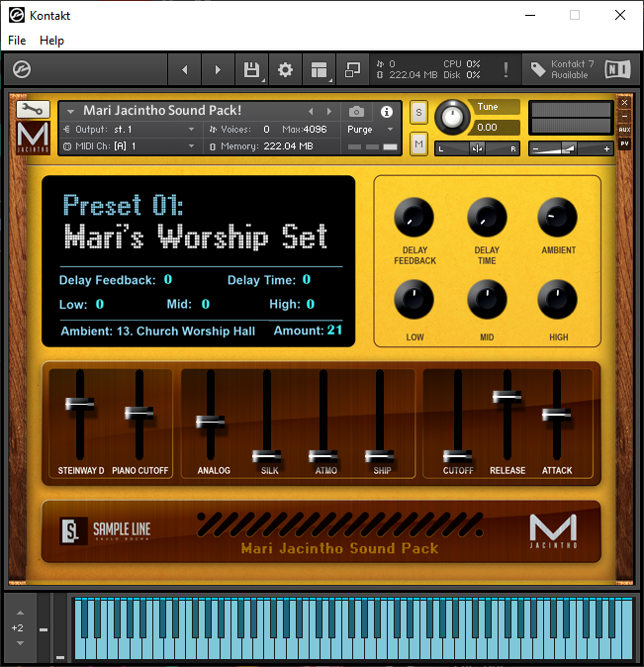
Task: Open the Help menu
Action: click(51, 41)
